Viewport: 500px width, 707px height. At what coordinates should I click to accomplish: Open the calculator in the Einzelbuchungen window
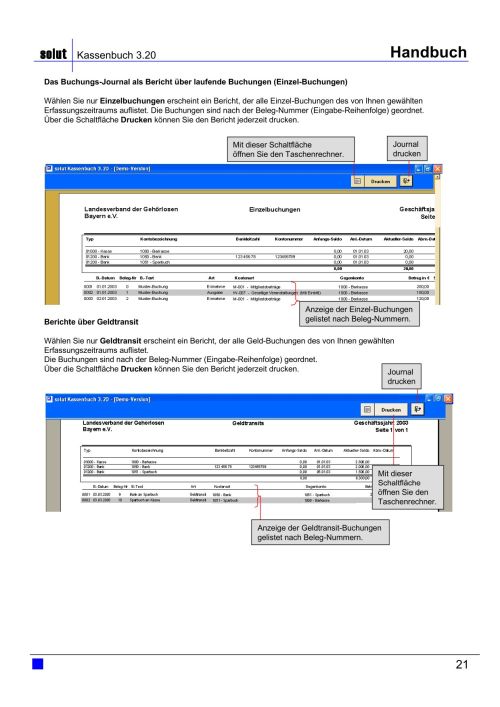click(357, 181)
